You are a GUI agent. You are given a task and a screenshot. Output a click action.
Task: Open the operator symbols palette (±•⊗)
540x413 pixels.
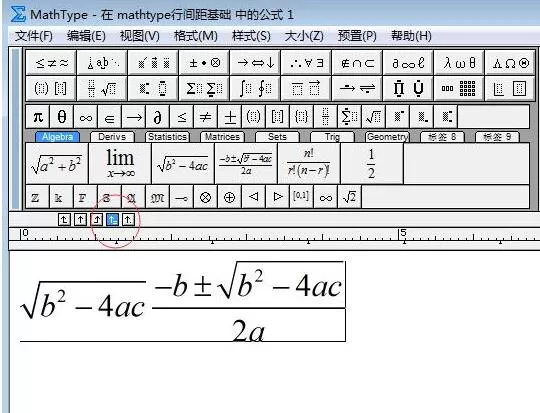(x=204, y=63)
